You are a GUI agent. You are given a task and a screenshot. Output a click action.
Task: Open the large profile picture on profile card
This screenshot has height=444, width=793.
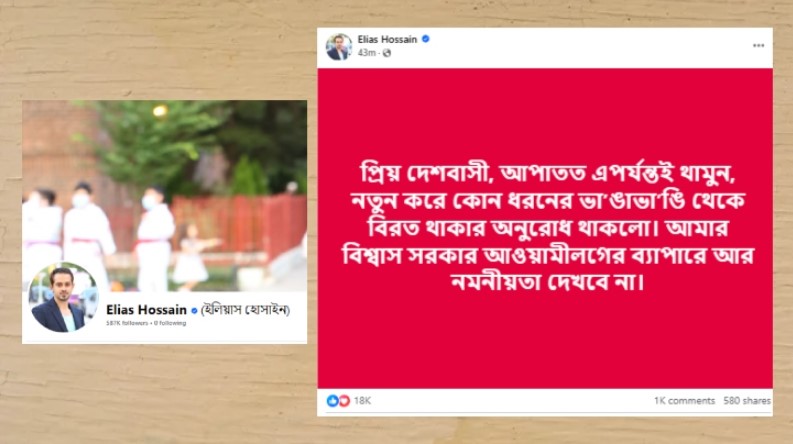tap(64, 297)
